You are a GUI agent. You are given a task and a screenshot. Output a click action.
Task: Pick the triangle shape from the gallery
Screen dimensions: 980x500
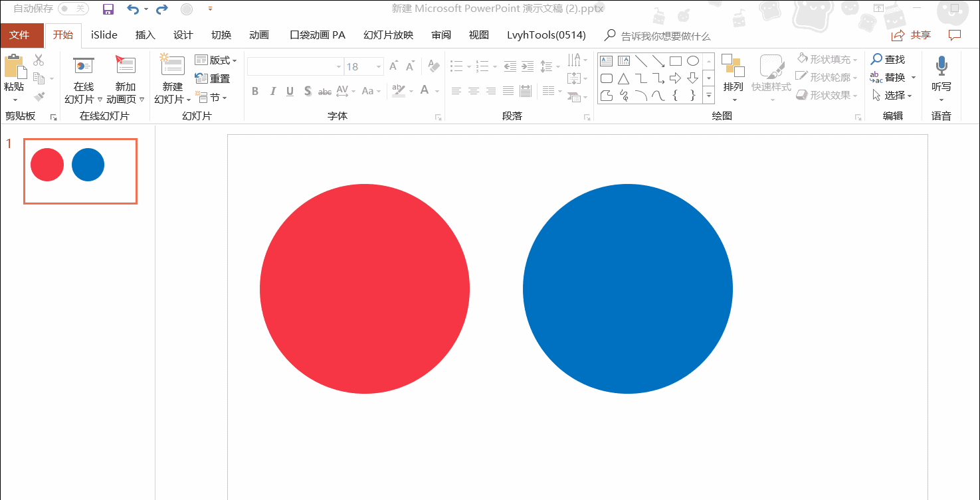(623, 78)
